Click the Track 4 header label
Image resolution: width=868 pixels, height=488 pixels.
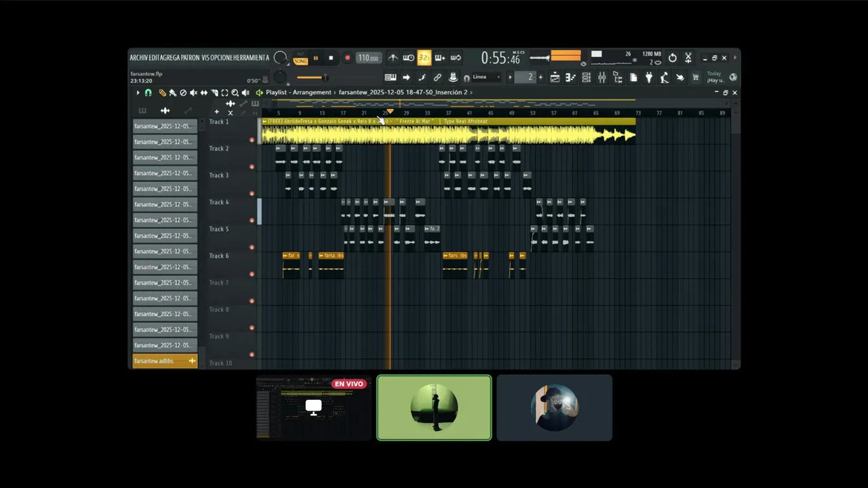[x=219, y=202]
